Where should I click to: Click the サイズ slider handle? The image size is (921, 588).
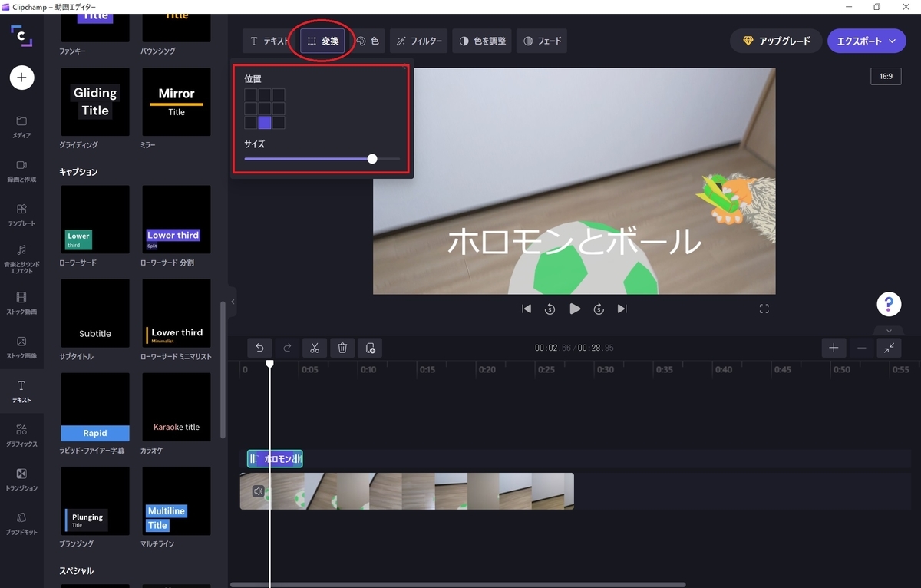point(372,159)
